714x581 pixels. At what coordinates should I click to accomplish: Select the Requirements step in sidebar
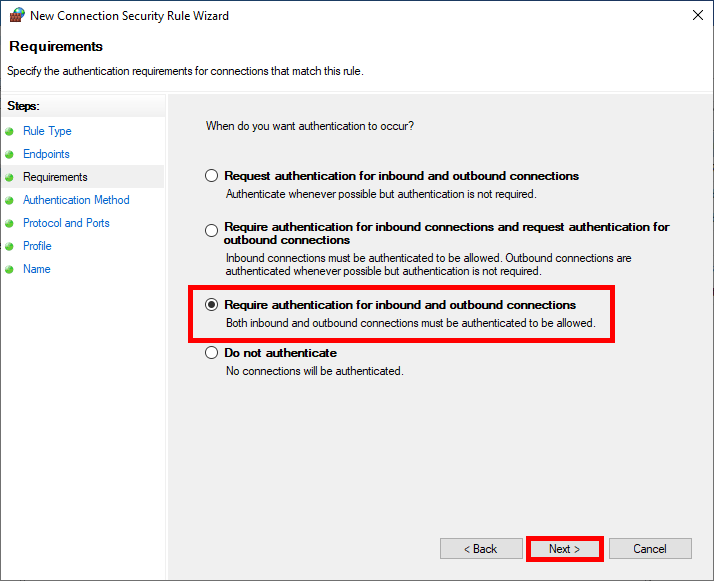(55, 177)
